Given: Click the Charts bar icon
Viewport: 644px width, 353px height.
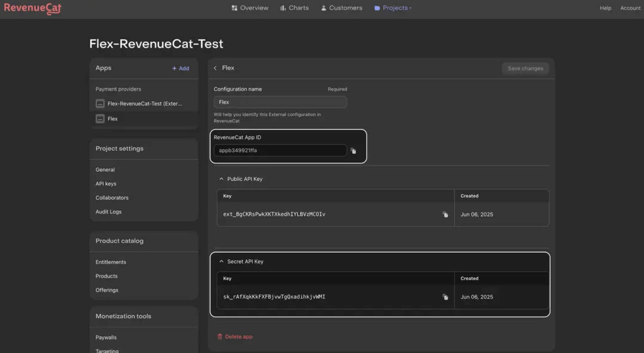Looking at the screenshot, I should coord(283,8).
